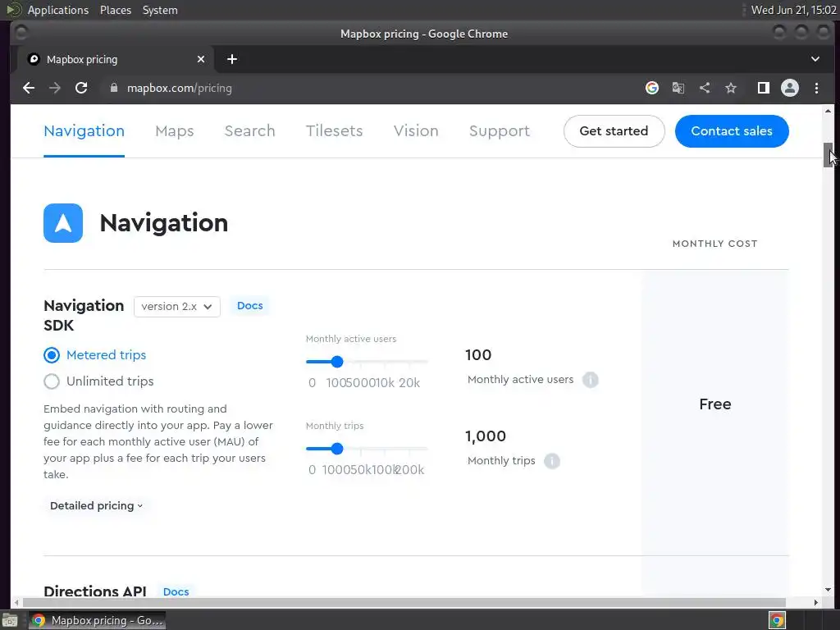Reload the Mapbox pricing page

tap(81, 88)
